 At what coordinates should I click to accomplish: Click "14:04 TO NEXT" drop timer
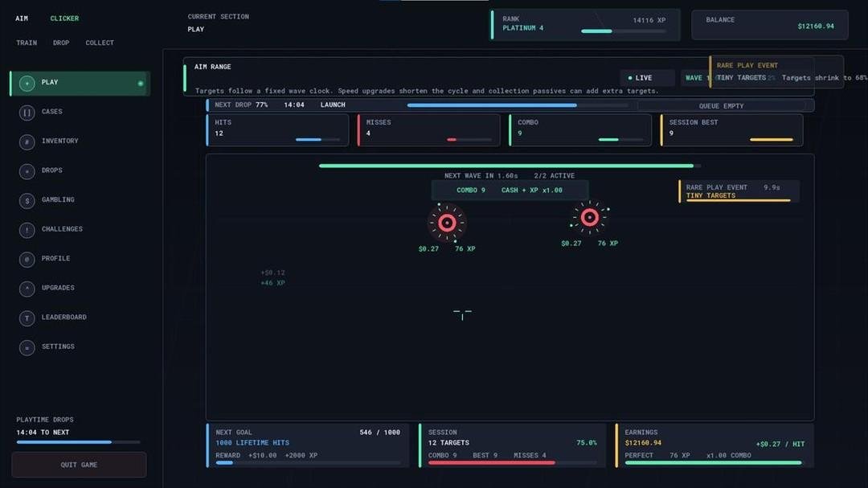43,432
